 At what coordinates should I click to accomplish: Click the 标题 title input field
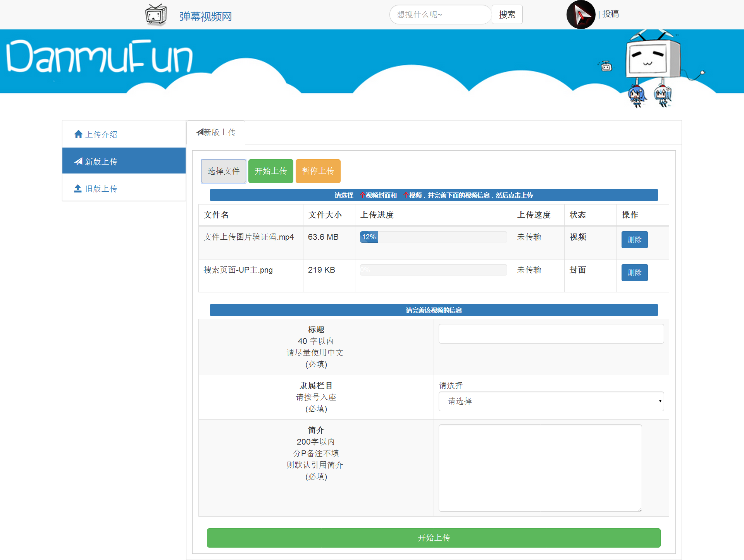click(551, 334)
